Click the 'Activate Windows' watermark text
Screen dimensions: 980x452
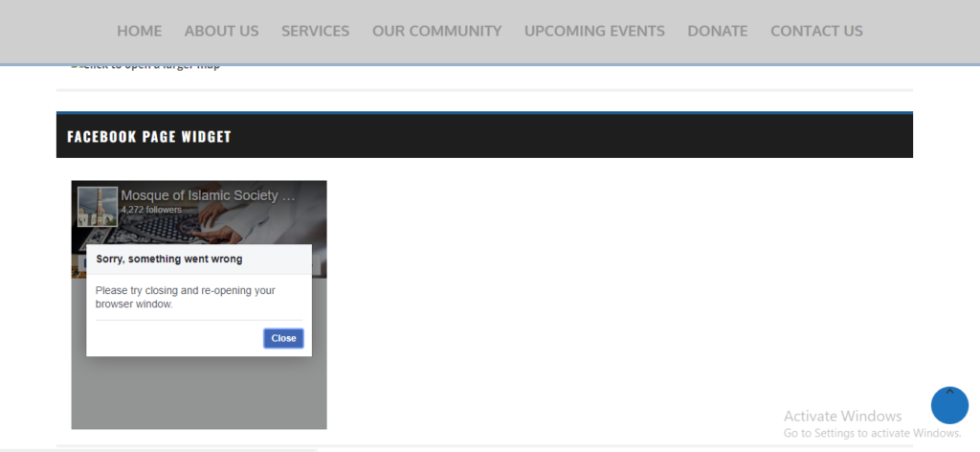(x=842, y=416)
